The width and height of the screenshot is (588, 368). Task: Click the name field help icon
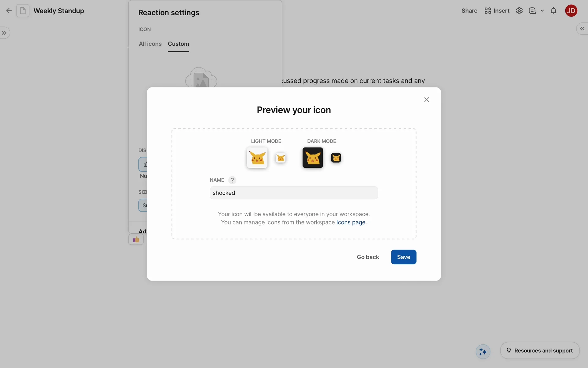coord(232,180)
